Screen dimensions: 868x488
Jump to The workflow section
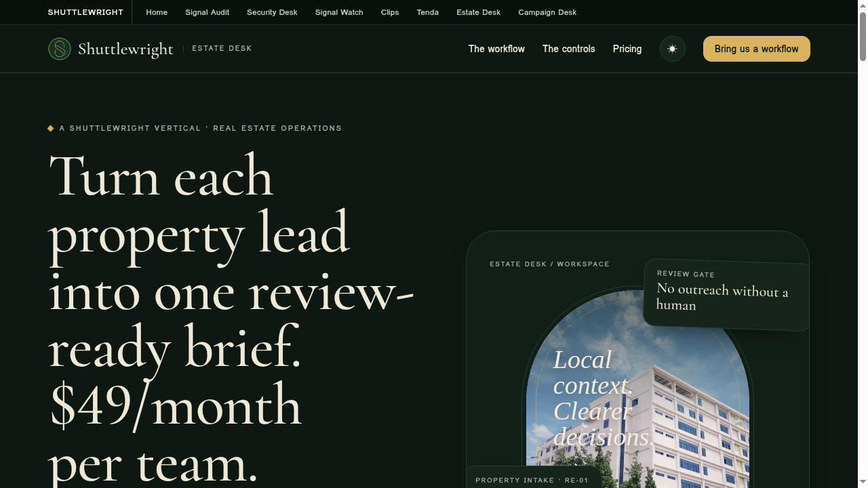pos(496,49)
